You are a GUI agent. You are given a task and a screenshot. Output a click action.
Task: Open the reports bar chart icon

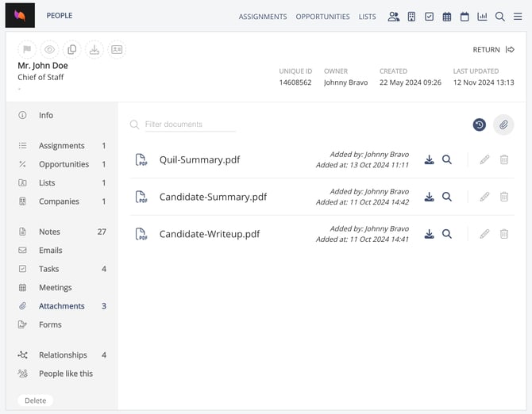click(482, 17)
